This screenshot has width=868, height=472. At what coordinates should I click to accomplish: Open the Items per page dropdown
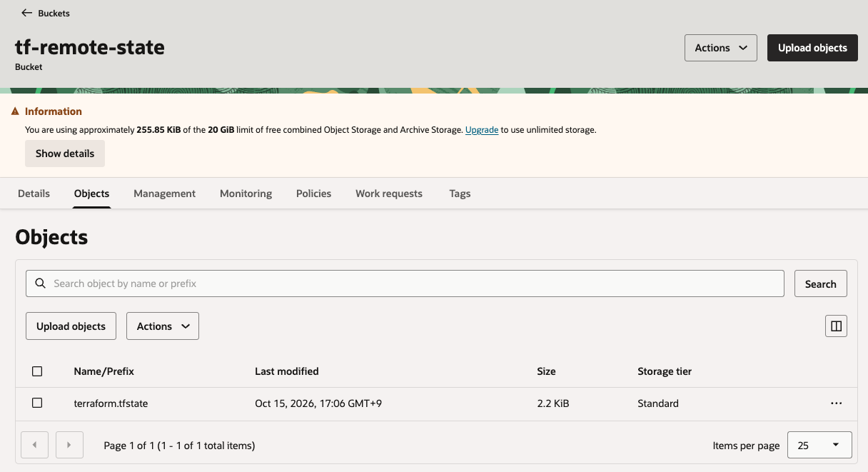[x=819, y=445]
